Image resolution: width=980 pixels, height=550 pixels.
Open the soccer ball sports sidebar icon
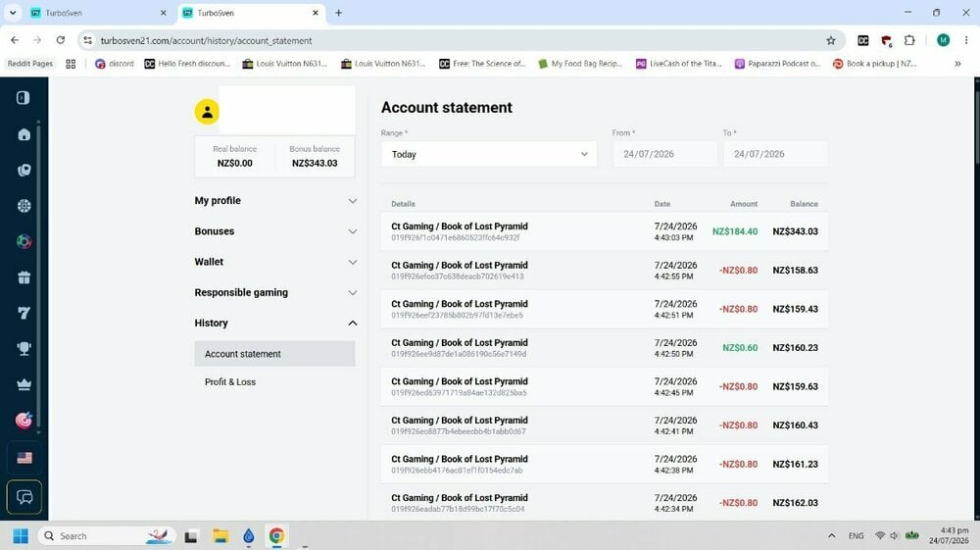(x=24, y=242)
